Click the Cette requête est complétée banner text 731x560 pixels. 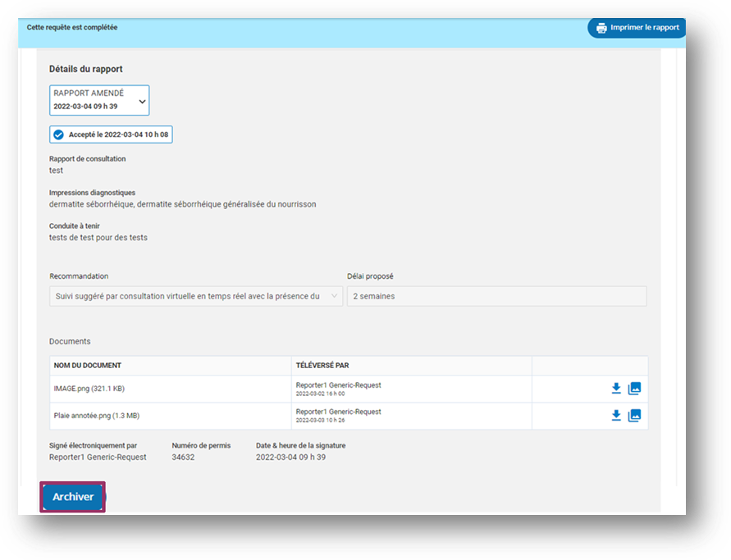(72, 28)
